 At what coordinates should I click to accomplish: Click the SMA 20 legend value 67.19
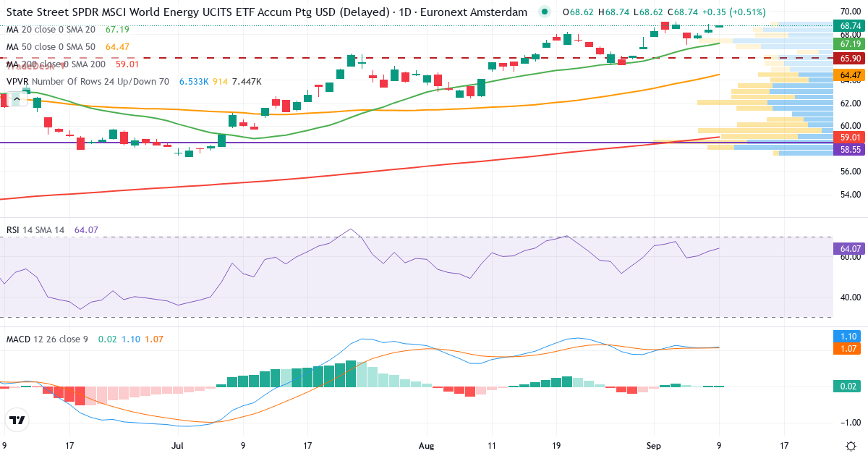coord(117,29)
